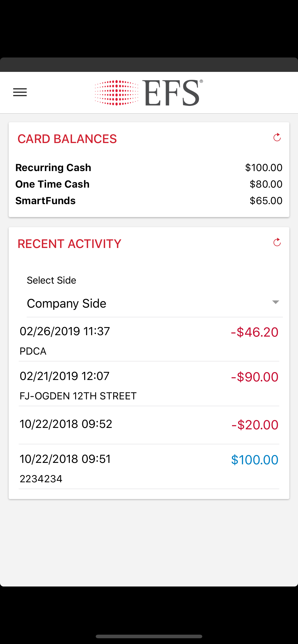Click the $100.00 deposit amount in blue
This screenshot has height=644, width=298.
(x=254, y=460)
